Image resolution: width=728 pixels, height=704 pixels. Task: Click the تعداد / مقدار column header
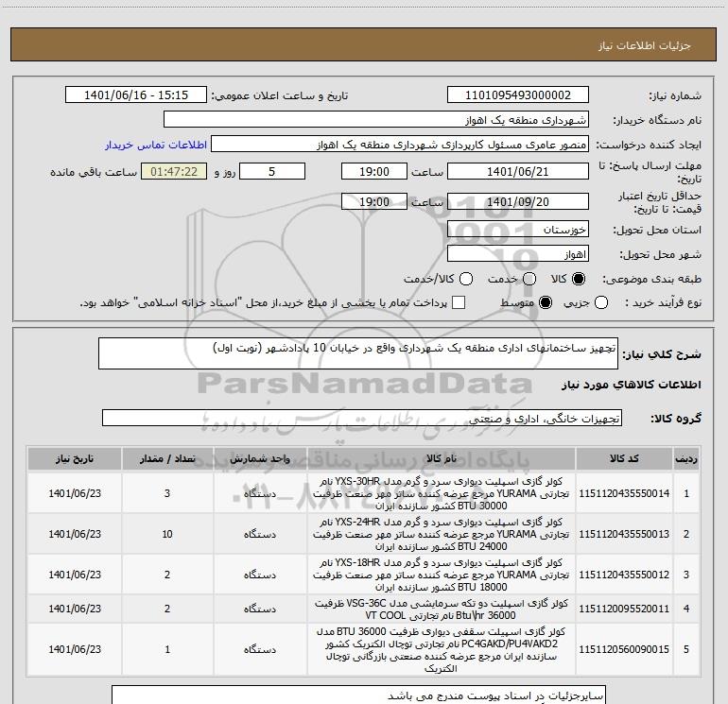167,458
